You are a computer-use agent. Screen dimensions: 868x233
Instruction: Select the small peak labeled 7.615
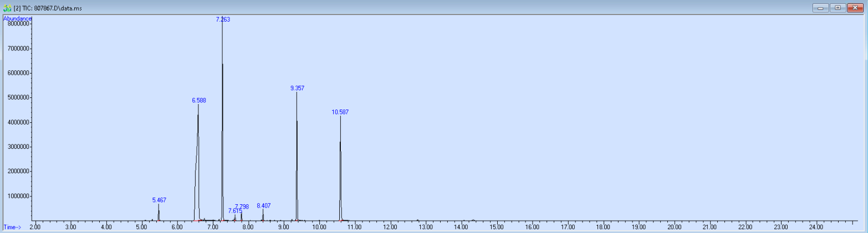pyautogui.click(x=235, y=211)
